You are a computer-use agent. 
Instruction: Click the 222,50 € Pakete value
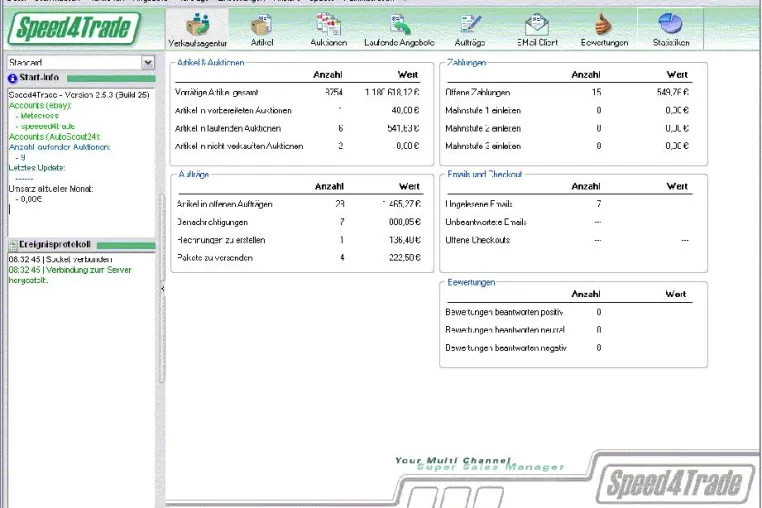pyautogui.click(x=404, y=258)
